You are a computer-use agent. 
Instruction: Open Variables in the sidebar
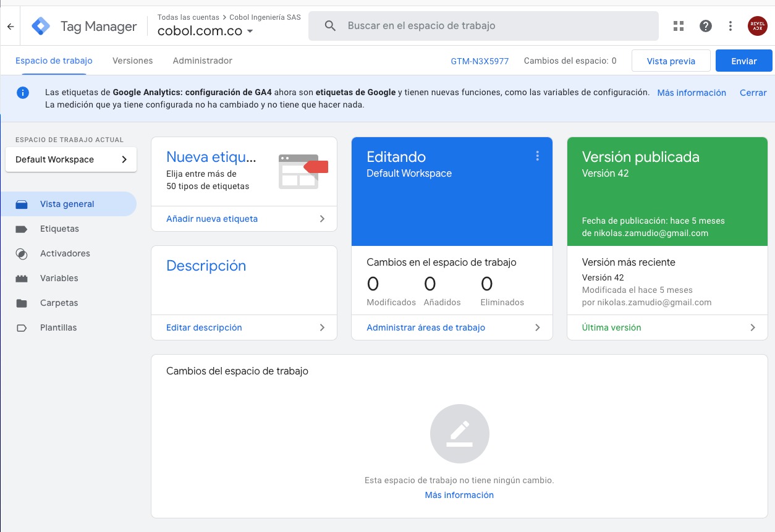coord(59,278)
